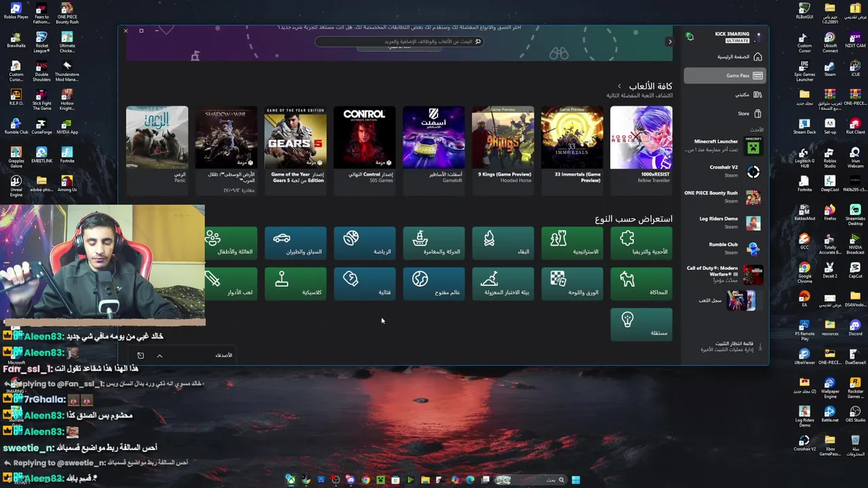The height and width of the screenshot is (488, 868).
Task: Select Unreal Engine desktop icon
Action: pos(16,186)
